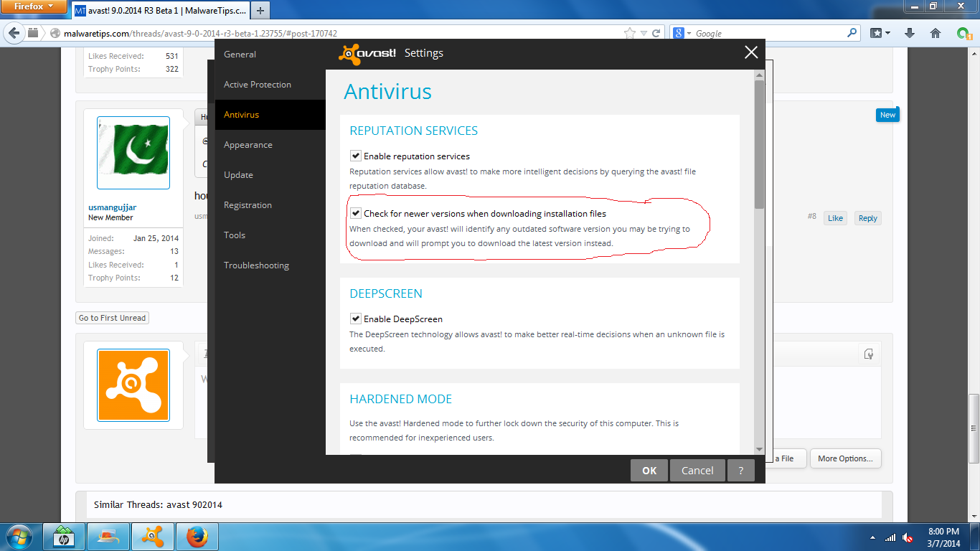
Task: Open Troubleshooting settings section
Action: [x=270, y=265]
